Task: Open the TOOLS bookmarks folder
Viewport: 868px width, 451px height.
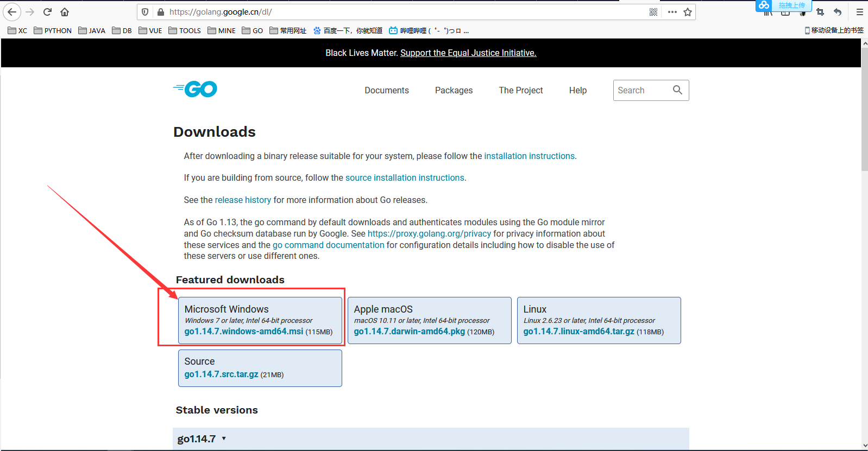Action: pyautogui.click(x=185, y=30)
